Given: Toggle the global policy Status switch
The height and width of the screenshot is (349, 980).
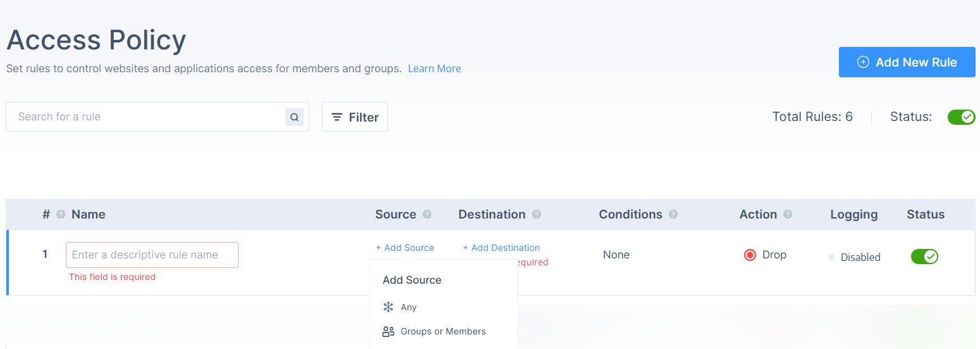Looking at the screenshot, I should pyautogui.click(x=961, y=117).
